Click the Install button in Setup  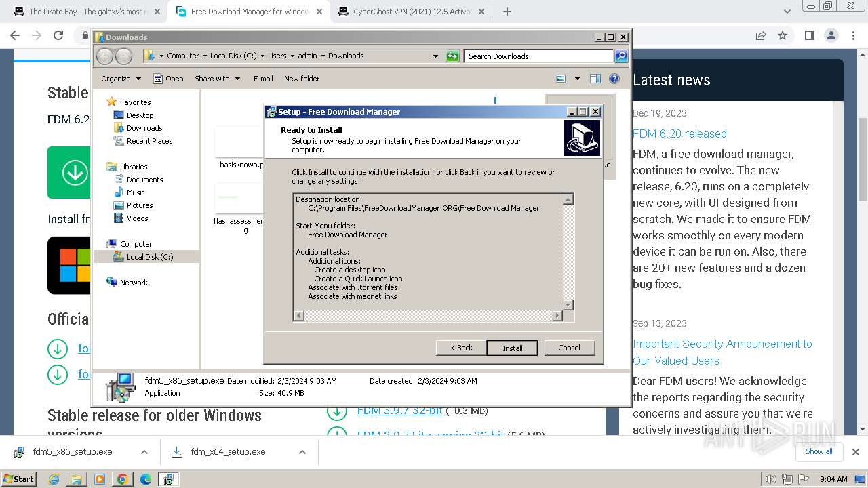coord(512,348)
